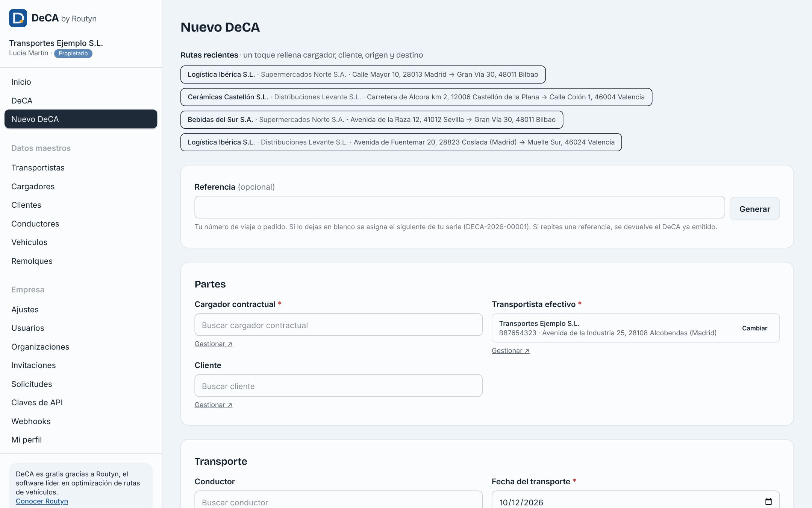Click Cambiar for Transportista efectivo
This screenshot has width=812, height=508.
tap(754, 328)
